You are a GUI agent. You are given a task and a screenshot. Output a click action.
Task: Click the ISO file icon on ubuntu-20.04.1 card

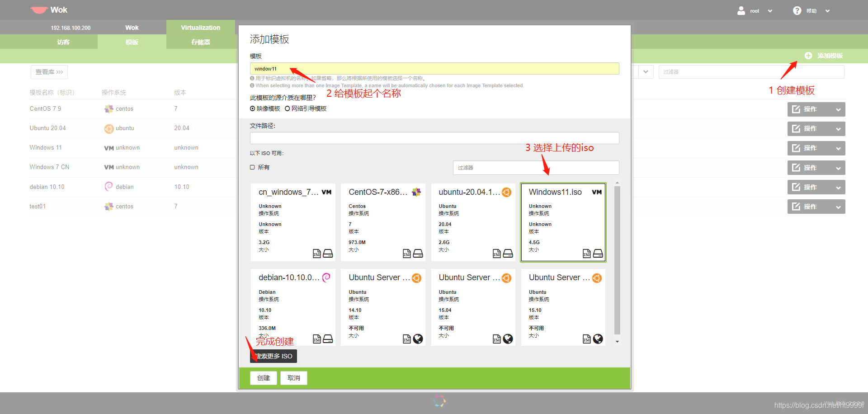(497, 254)
